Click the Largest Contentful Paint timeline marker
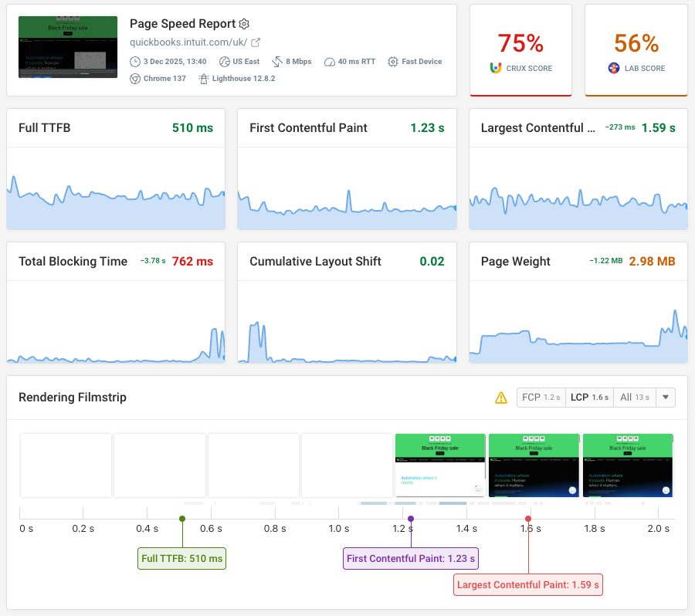This screenshot has width=695, height=616. [x=528, y=519]
